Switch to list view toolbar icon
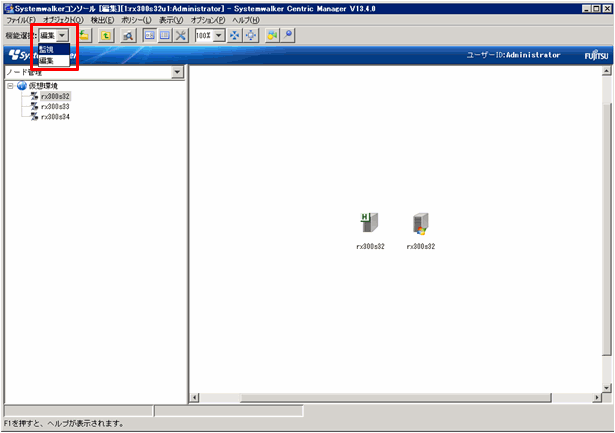 click(165, 35)
